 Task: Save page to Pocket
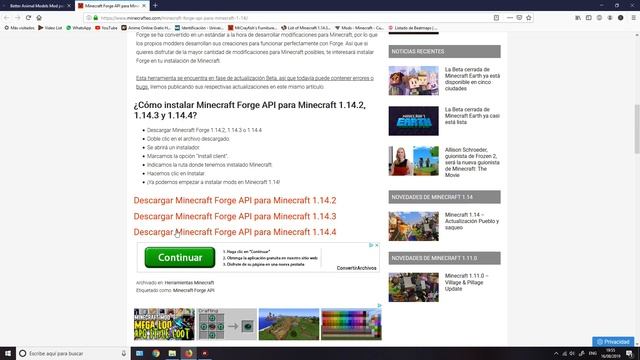coord(519,18)
